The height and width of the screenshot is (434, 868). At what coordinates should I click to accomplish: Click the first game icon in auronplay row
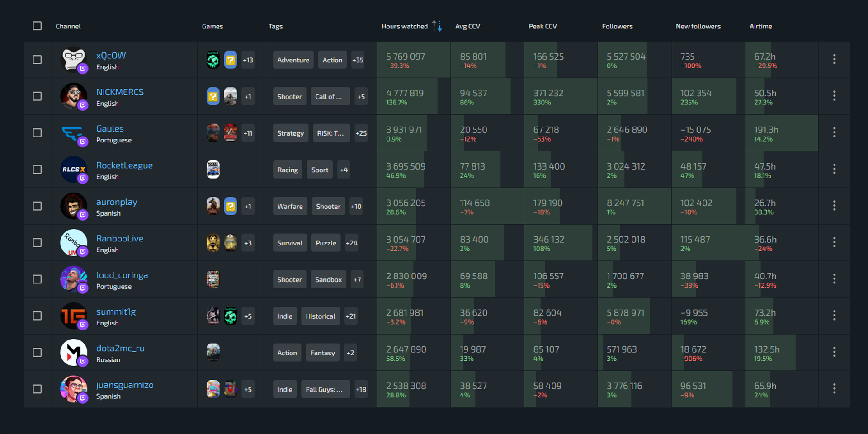point(213,206)
